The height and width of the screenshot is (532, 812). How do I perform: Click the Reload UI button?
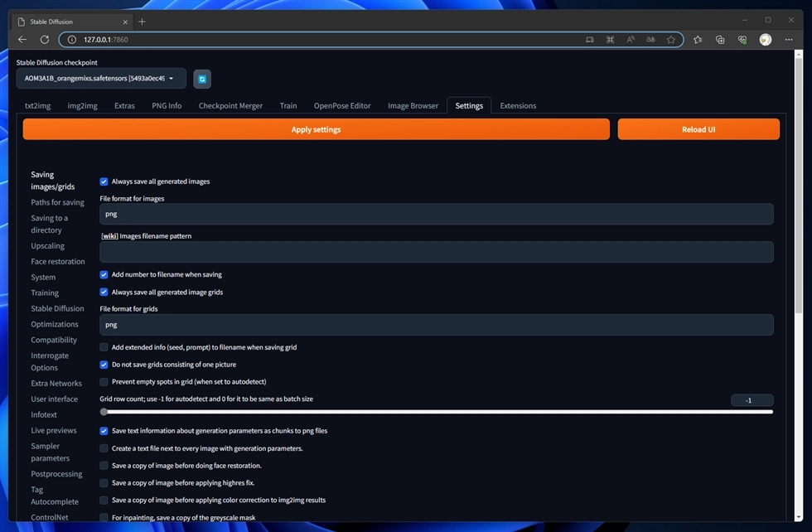pyautogui.click(x=698, y=129)
